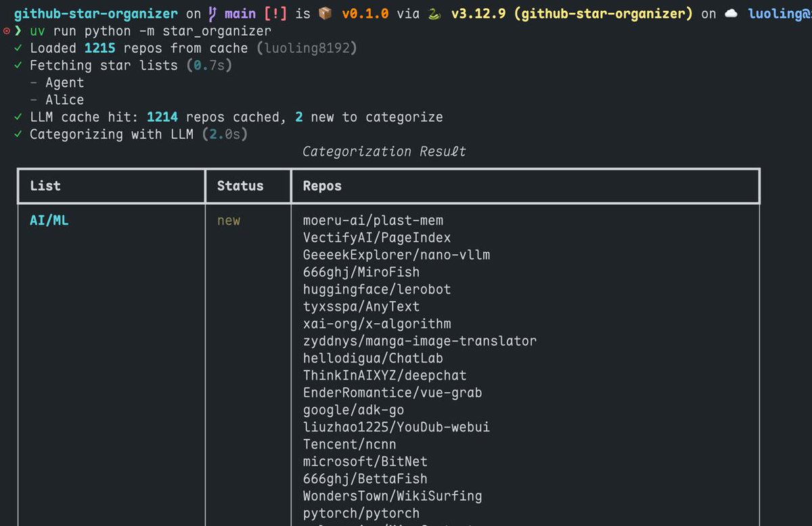Select the 666ghj/MiroFish repo
Screen dimensions: 812x526
(x=361, y=272)
